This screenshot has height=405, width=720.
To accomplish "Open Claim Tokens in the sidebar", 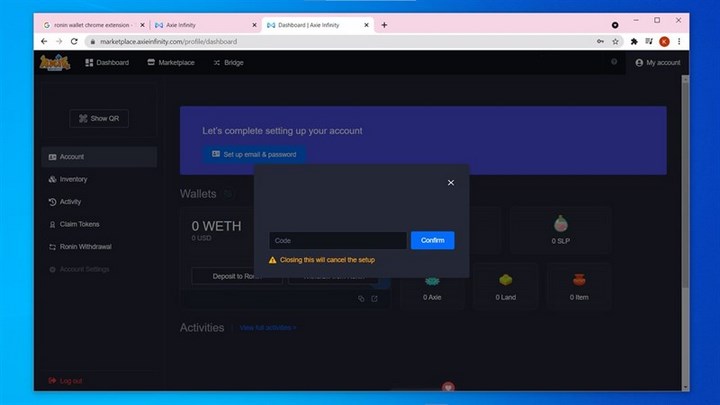I will [79, 224].
